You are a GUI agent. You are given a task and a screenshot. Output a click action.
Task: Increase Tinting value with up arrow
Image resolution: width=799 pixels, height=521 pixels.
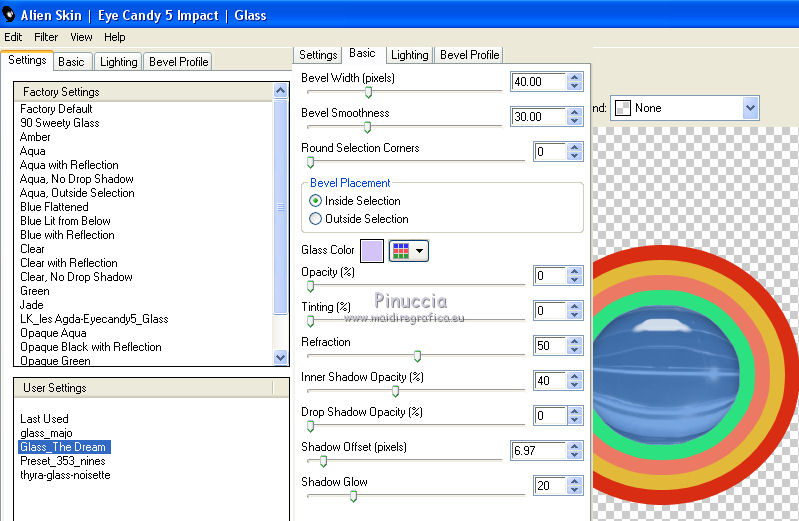pos(575,306)
